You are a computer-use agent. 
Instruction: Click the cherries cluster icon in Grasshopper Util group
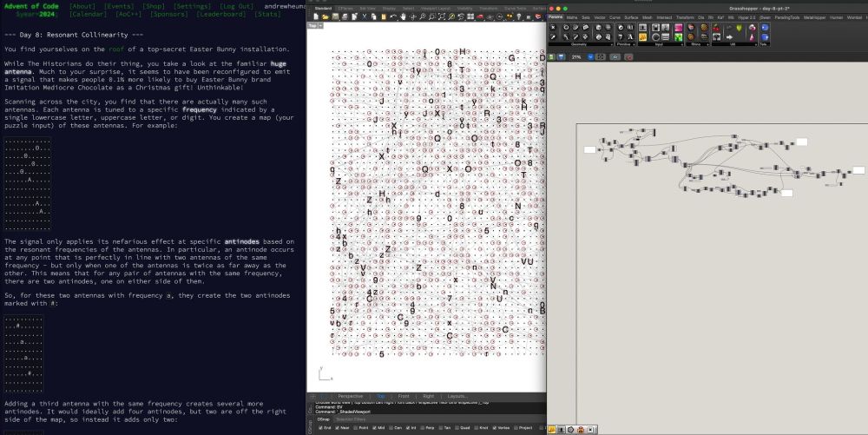(716, 28)
